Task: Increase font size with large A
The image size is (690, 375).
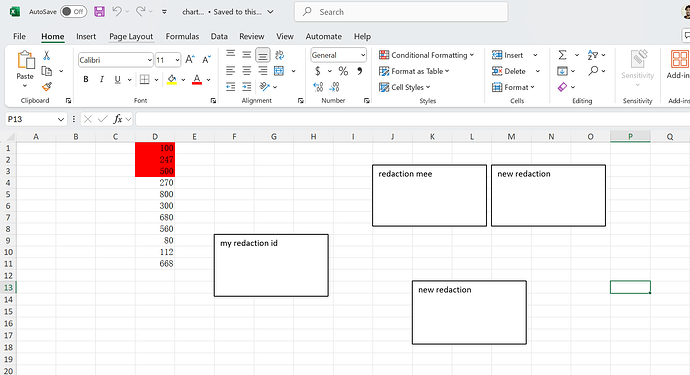Action: point(190,59)
